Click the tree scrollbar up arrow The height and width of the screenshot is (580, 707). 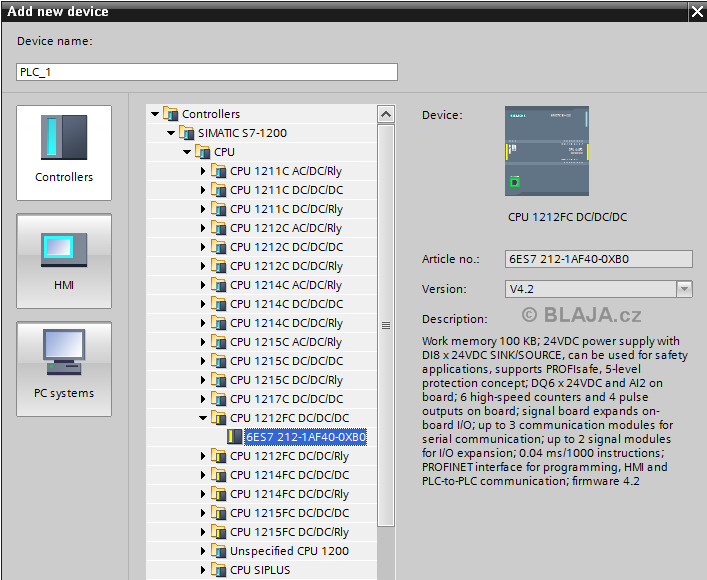pos(386,114)
